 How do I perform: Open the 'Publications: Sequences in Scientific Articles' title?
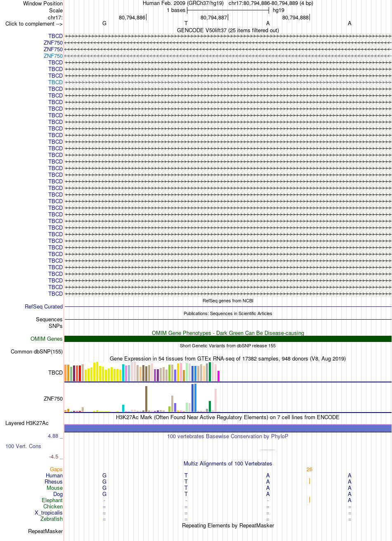tap(228, 313)
